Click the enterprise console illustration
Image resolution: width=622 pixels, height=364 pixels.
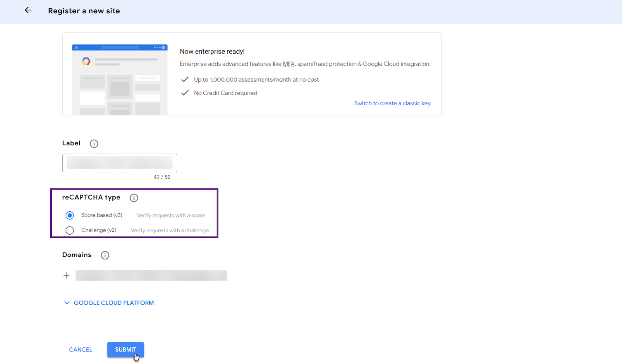pos(120,80)
